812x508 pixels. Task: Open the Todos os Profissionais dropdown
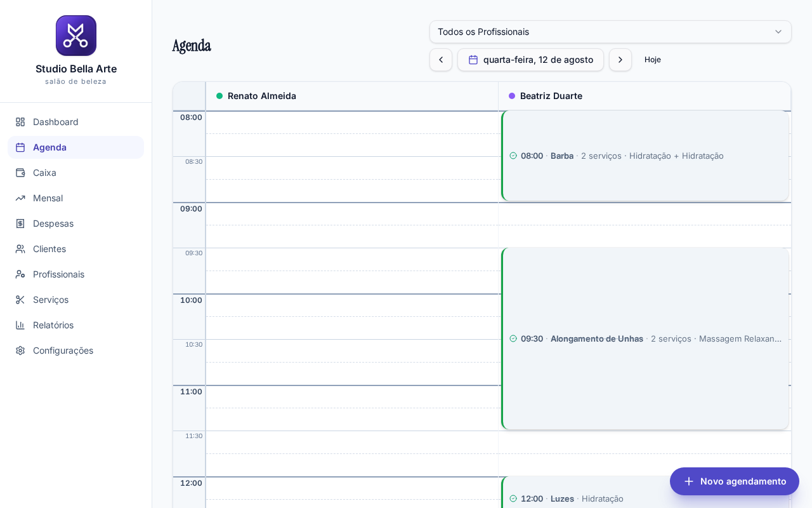[610, 32]
